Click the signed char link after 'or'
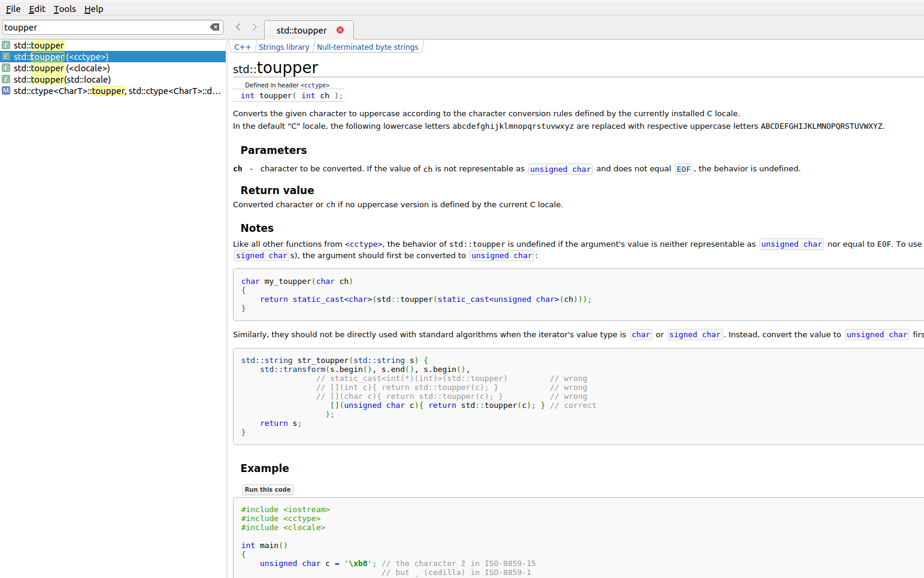The image size is (924, 578). tap(695, 335)
